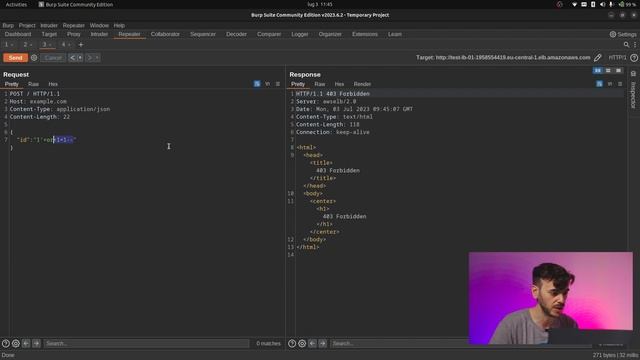Open the Burp menu
This screenshot has width=640, height=360.
click(x=8, y=25)
